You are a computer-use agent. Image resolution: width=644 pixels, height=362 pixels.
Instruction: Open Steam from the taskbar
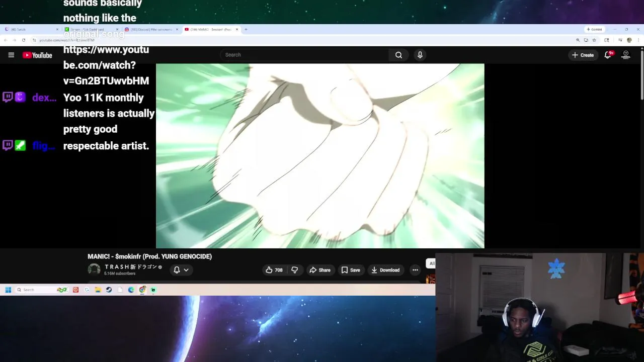109,290
